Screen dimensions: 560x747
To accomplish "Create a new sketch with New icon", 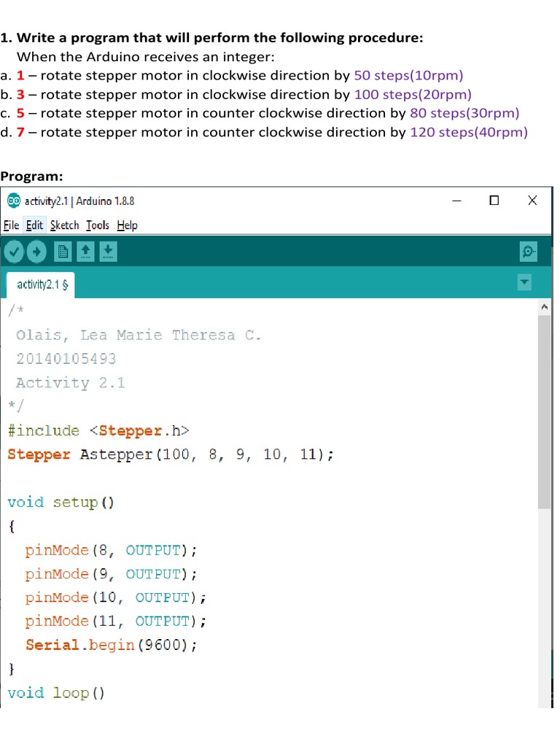I will pyautogui.click(x=63, y=252).
